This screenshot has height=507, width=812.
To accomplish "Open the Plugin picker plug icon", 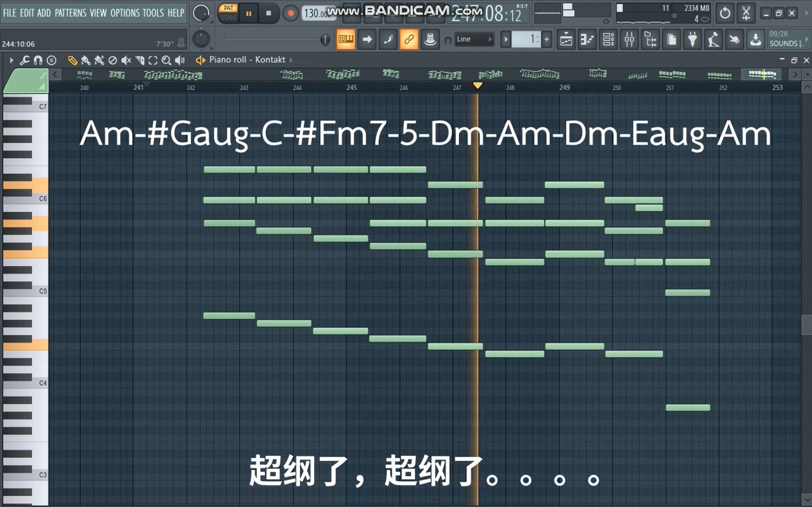I will 692,40.
